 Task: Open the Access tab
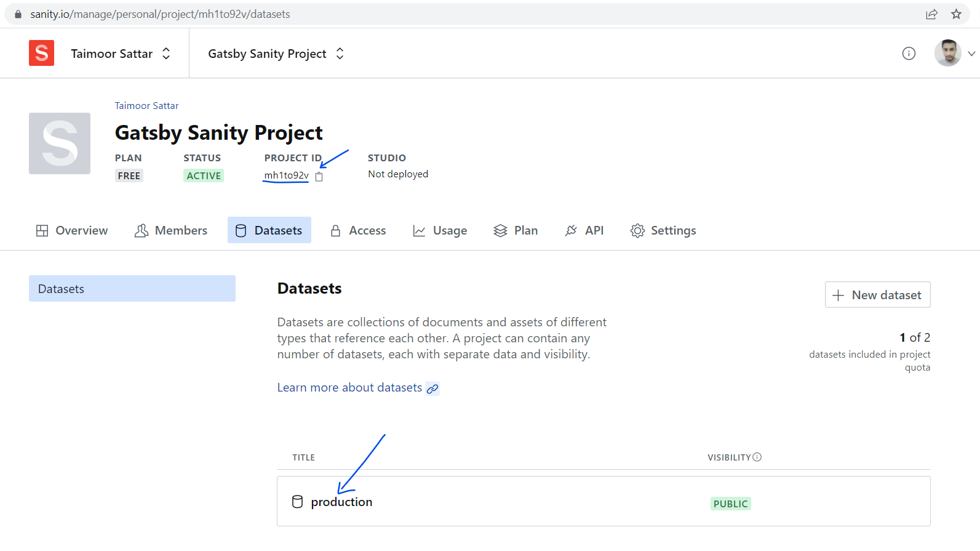pos(358,230)
